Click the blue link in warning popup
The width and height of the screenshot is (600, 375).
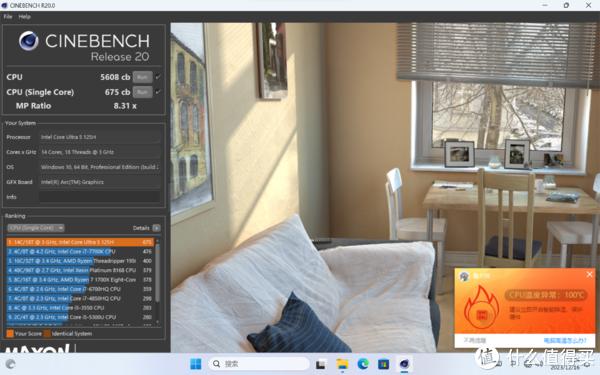[x=564, y=340]
